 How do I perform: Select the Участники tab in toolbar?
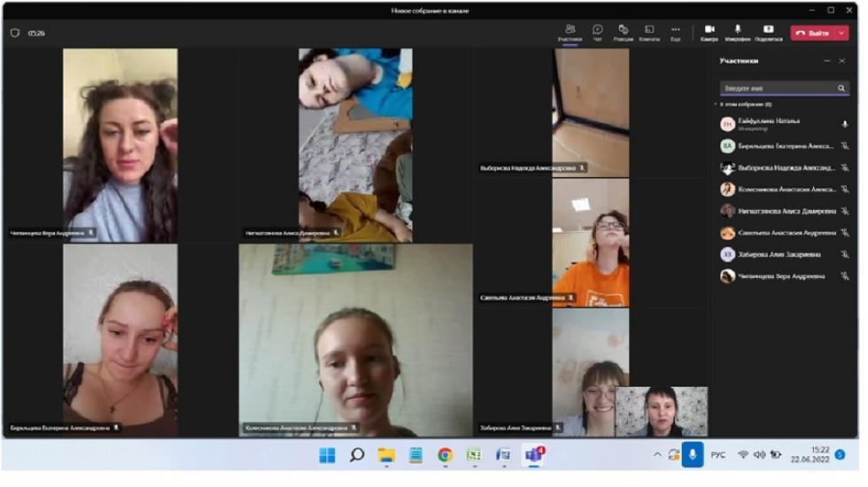570,32
